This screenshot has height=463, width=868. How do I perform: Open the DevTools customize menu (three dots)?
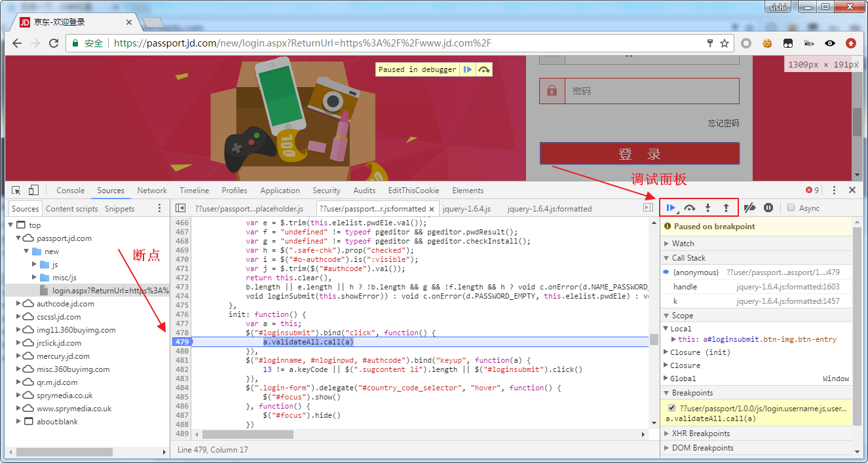tap(834, 190)
